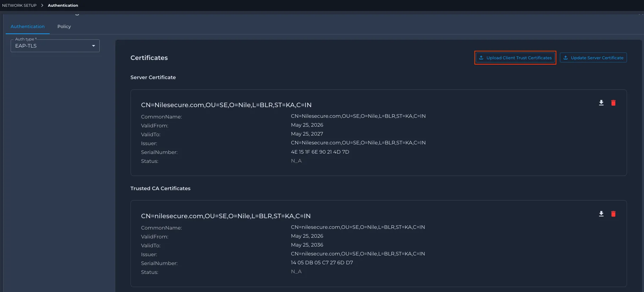The width and height of the screenshot is (644, 292).
Task: Click the server certificate SerialNumber label
Action: coord(159,152)
